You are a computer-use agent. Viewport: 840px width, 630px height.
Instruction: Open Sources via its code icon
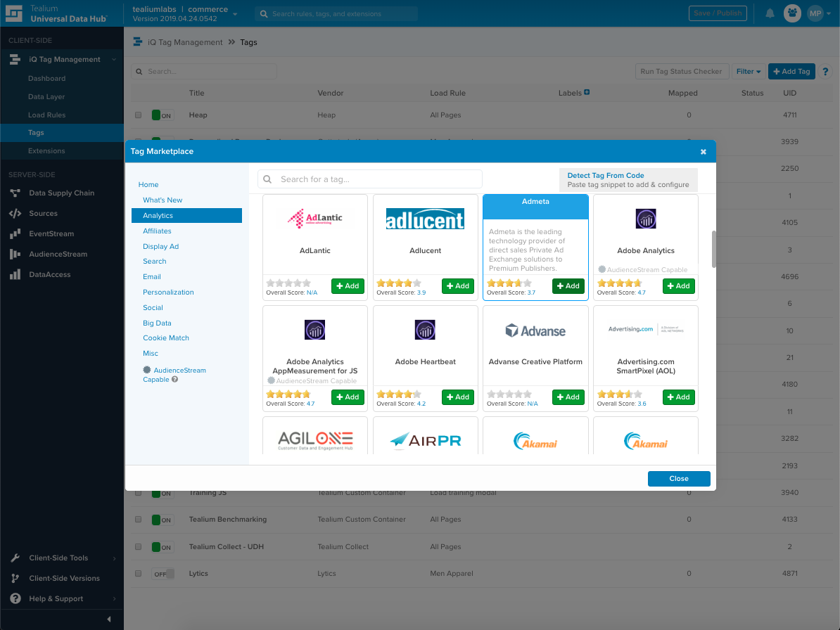(x=15, y=213)
